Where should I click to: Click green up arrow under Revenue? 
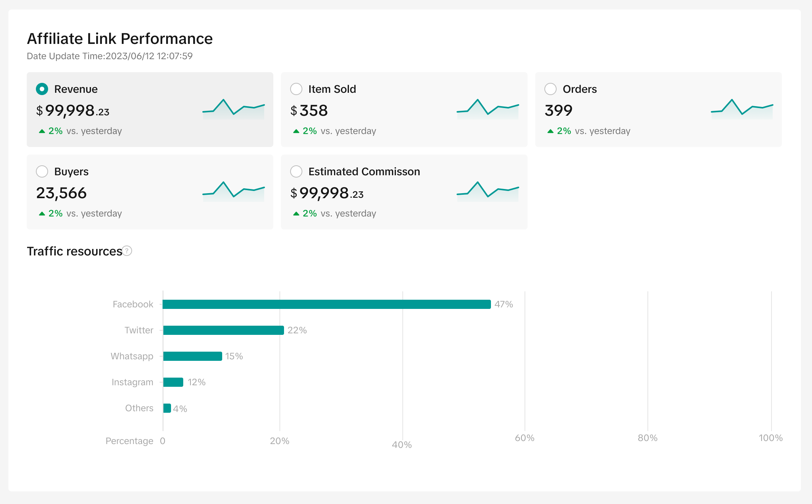[x=42, y=131]
